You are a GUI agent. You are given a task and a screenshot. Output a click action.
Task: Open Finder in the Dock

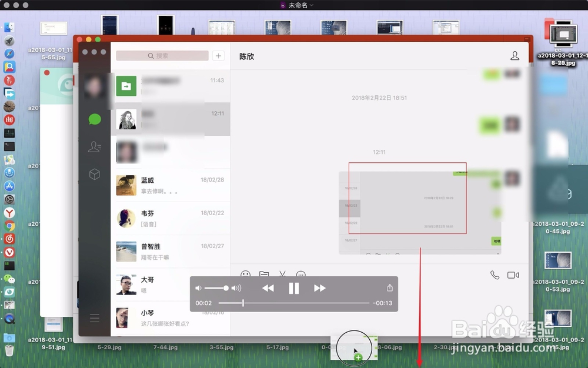pyautogui.click(x=9, y=27)
